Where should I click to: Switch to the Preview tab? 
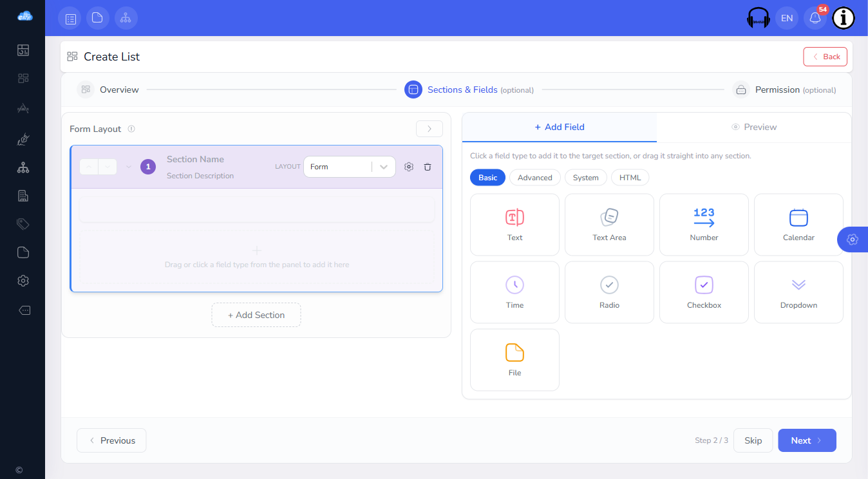pyautogui.click(x=754, y=127)
